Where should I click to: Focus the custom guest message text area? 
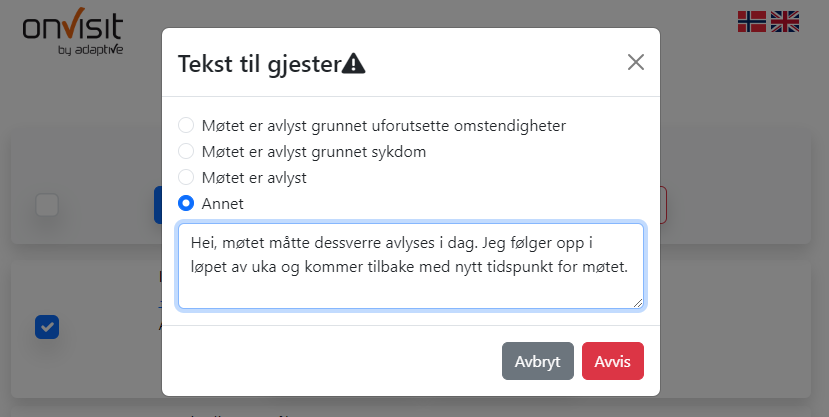click(411, 266)
